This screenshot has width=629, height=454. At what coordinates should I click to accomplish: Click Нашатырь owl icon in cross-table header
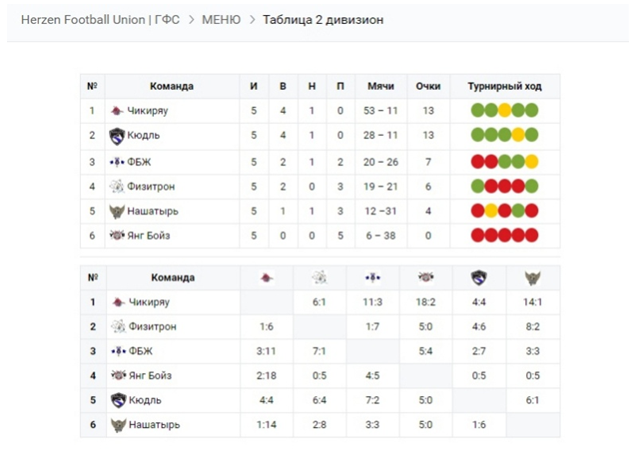(532, 278)
